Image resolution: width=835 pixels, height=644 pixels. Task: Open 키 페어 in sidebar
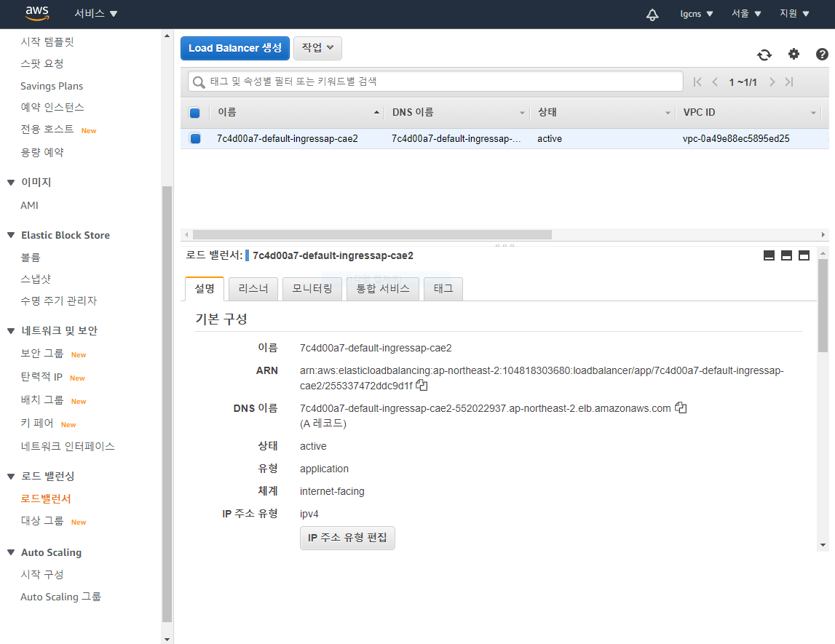point(36,423)
